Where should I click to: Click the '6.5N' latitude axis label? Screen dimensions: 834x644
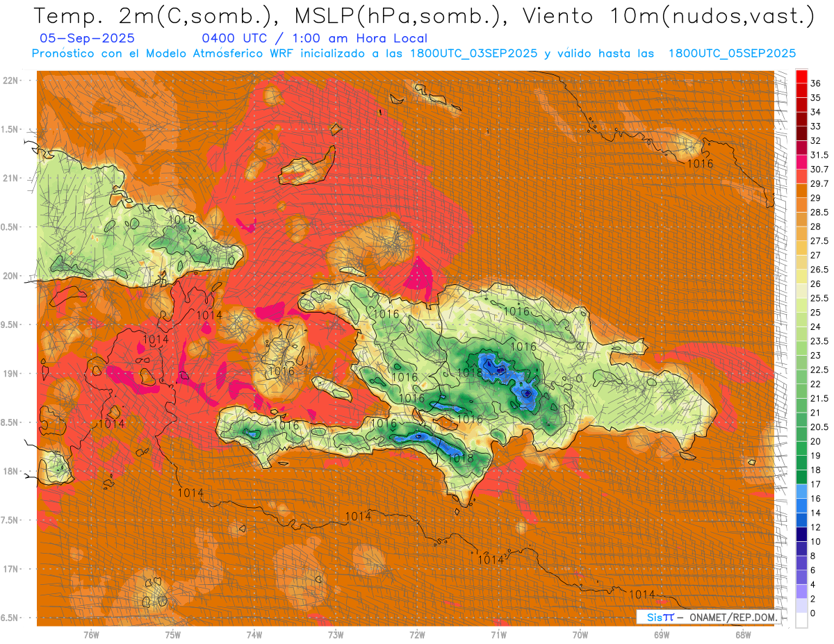point(10,618)
